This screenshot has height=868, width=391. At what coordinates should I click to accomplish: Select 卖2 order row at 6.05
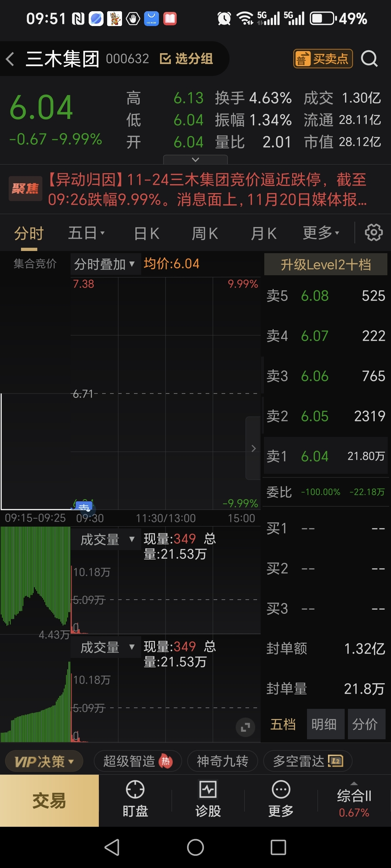tap(326, 416)
